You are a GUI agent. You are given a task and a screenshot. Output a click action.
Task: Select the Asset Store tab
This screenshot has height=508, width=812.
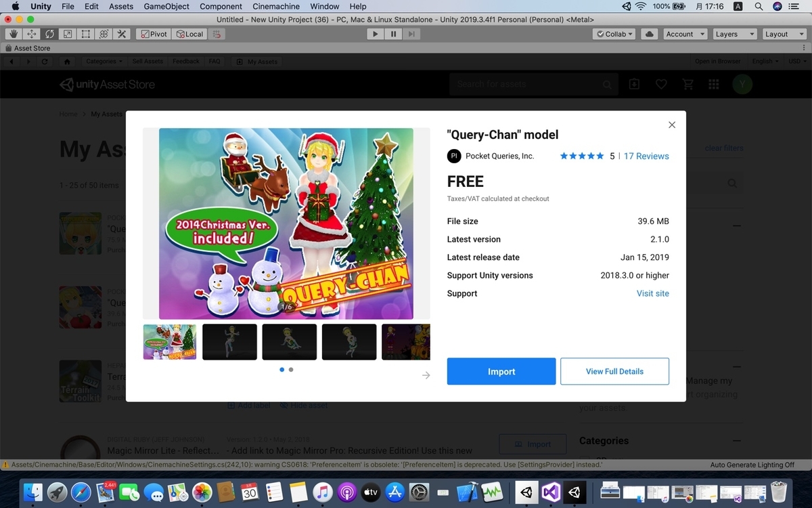click(27, 48)
